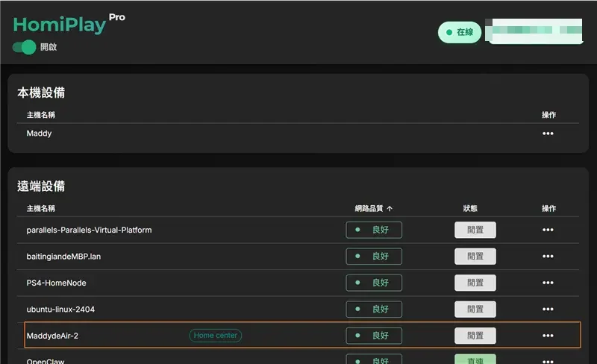Click the 本機設備 section heading
597x364 pixels.
(41, 92)
